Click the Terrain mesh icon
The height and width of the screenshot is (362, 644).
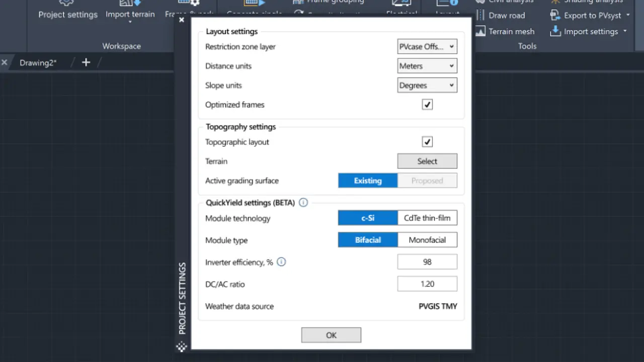click(x=480, y=31)
